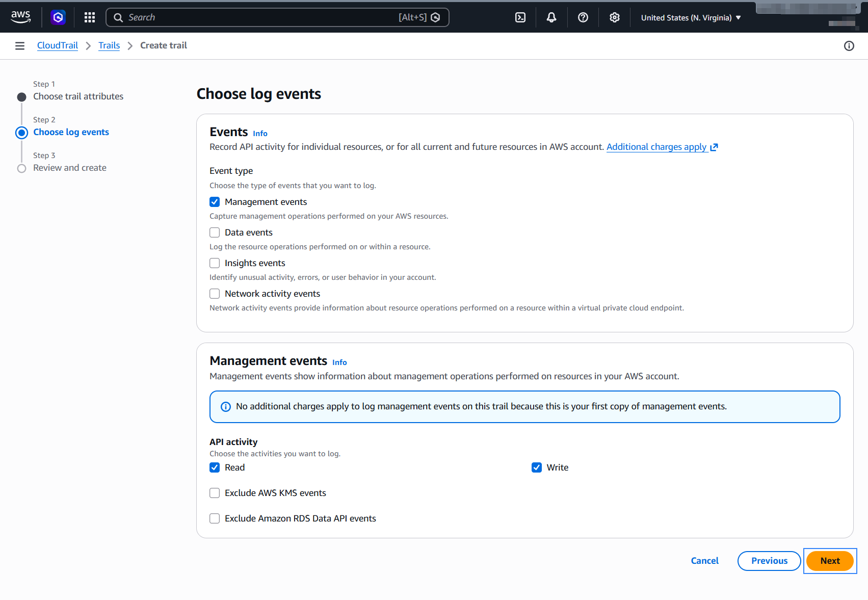This screenshot has width=868, height=600.
Task: Open the services grid menu
Action: point(90,17)
